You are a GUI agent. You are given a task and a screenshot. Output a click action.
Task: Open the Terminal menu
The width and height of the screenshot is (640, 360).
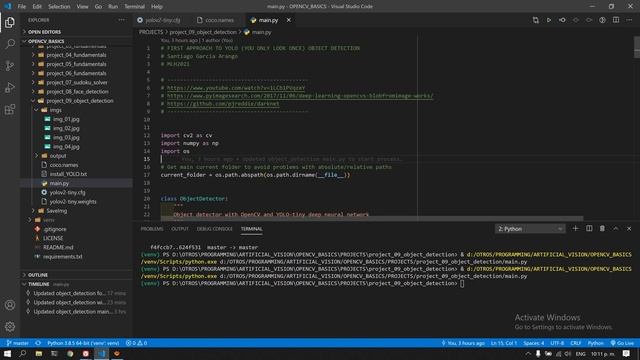point(134,7)
